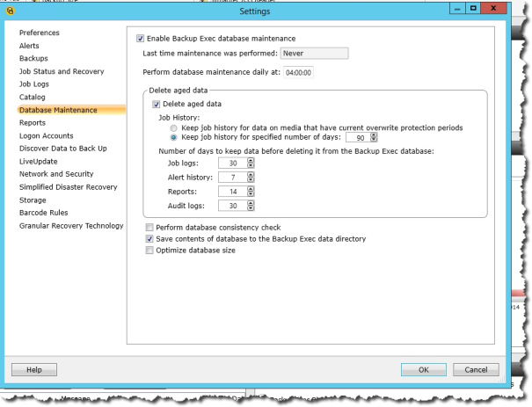Go to Logon Accounts settings
This screenshot has width=532, height=407.
(x=46, y=135)
